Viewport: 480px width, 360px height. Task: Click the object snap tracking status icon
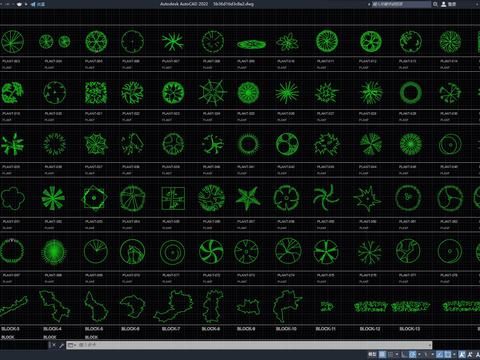pyautogui.click(x=439, y=354)
